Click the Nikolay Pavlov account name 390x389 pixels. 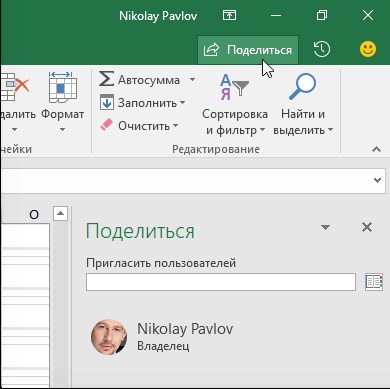click(158, 16)
